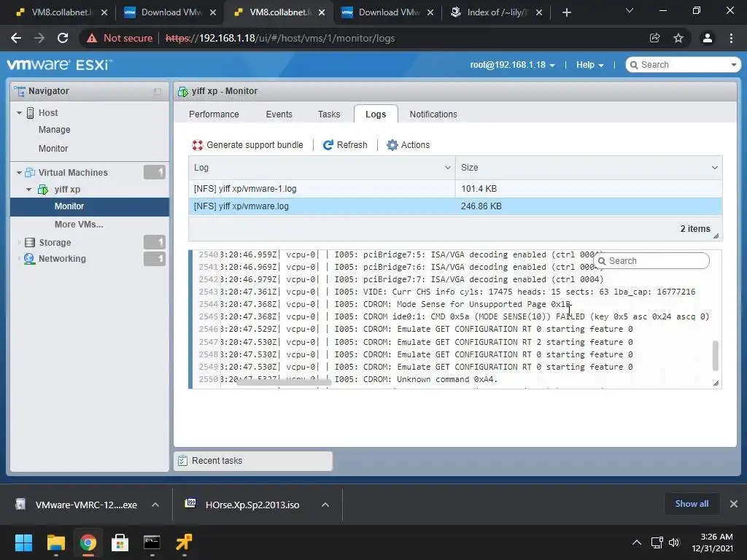Select the vmware.log row
The width and height of the screenshot is (747, 560).
point(455,206)
